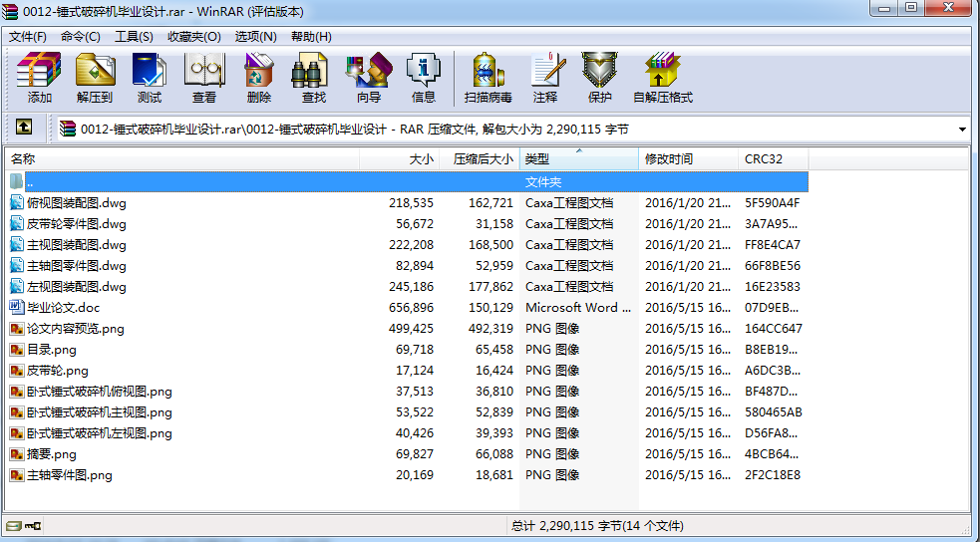This screenshot has width=980, height=542.
Task: Open the 向导 (Wizard) toolbar icon
Action: [369, 70]
